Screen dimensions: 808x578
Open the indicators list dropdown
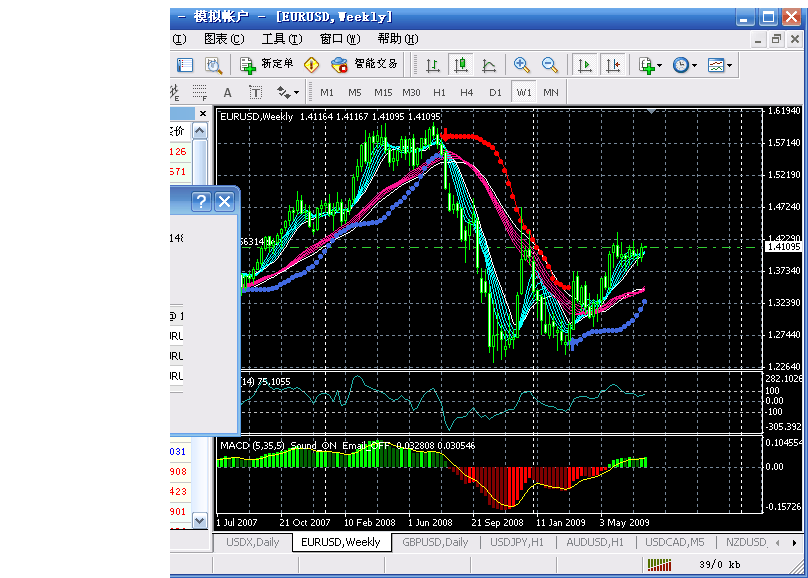[650, 65]
